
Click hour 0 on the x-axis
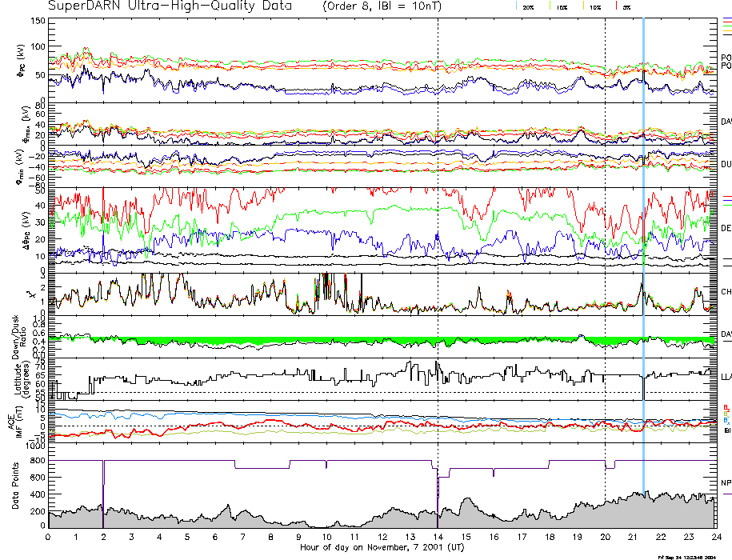click(x=49, y=537)
